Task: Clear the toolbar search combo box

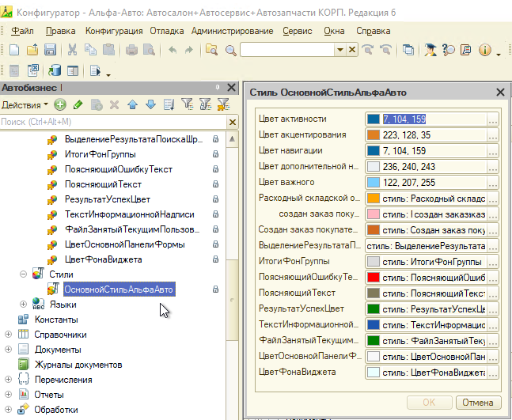Action: (352, 50)
